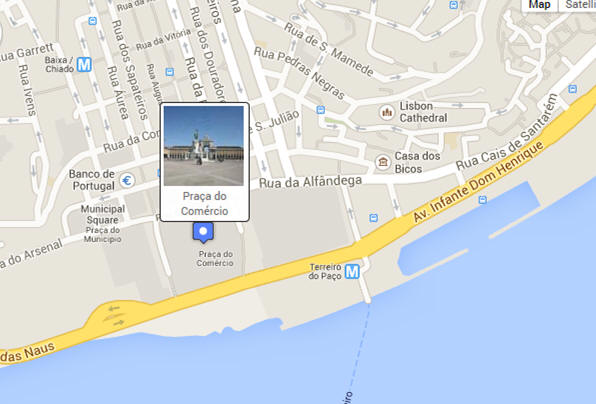Click the Praça do Comércio popup title
596x404 pixels.
point(204,203)
